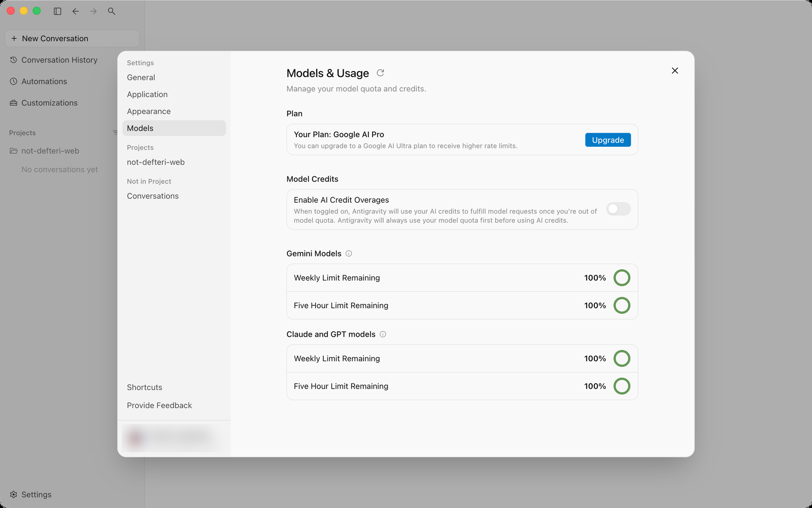Click the Gemini Five Hour Limit ring
Image resolution: width=812 pixels, height=508 pixels.
[x=622, y=305]
